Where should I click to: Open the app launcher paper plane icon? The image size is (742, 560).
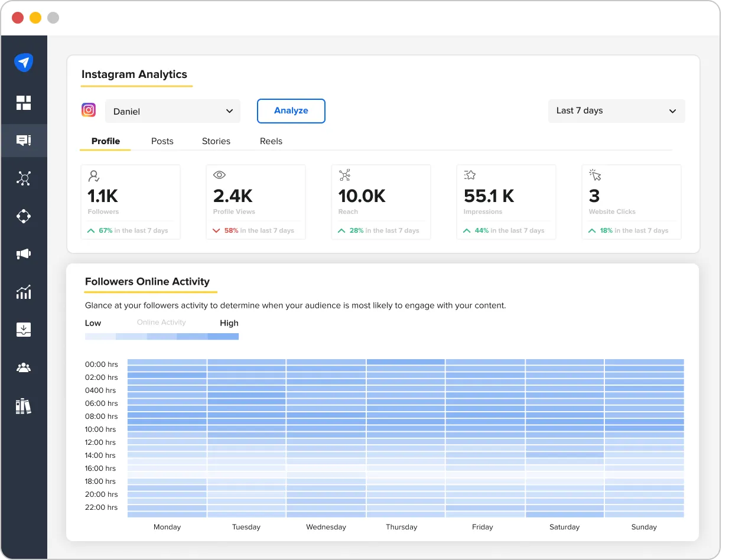[24, 62]
